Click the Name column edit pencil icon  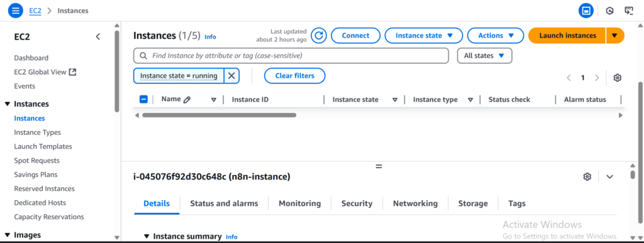tap(187, 100)
